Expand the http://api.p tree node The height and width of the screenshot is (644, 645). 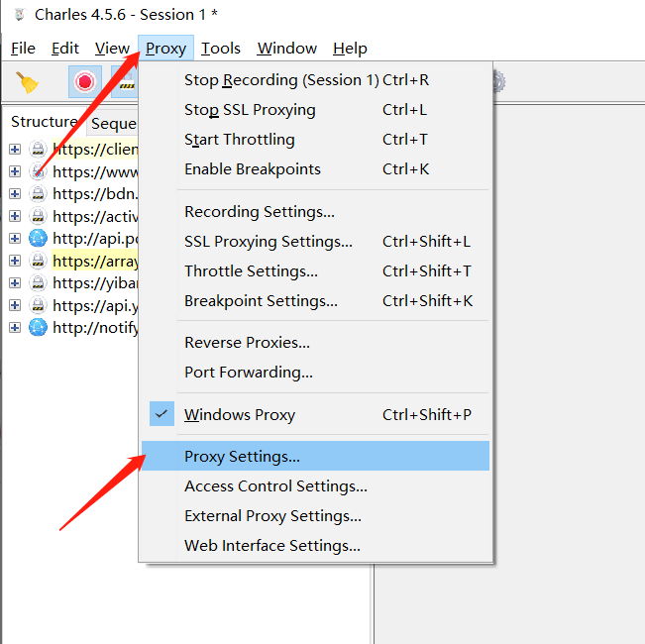15,238
